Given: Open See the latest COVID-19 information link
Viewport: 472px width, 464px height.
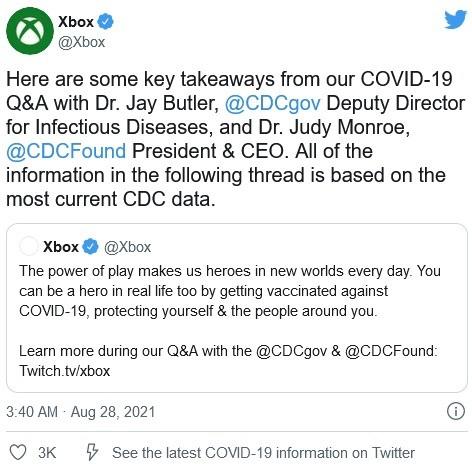Looking at the screenshot, I should pyautogui.click(x=263, y=453).
